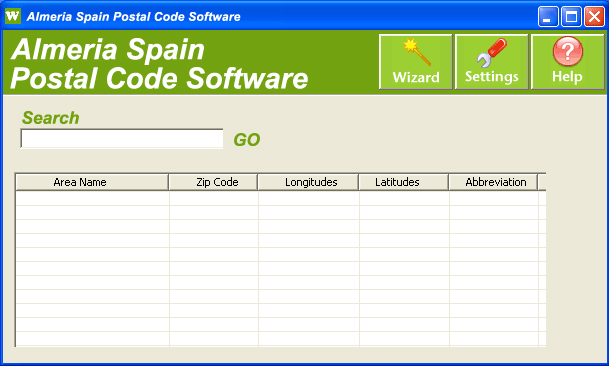Open Settings with the wrench icon
Image resolution: width=609 pixels, height=366 pixels.
point(492,62)
